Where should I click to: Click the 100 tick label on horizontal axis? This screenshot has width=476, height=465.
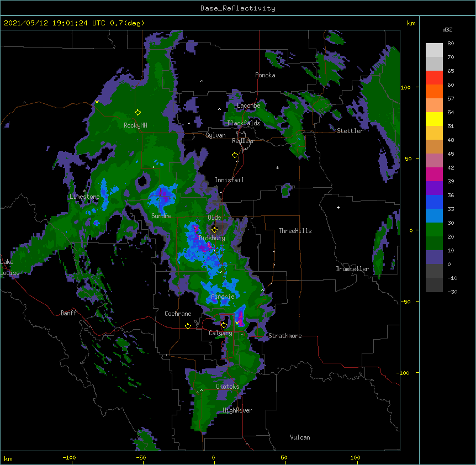355,458
